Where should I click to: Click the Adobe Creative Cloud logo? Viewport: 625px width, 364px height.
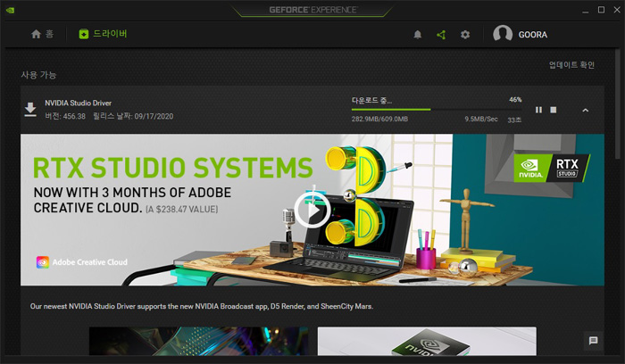(82, 262)
